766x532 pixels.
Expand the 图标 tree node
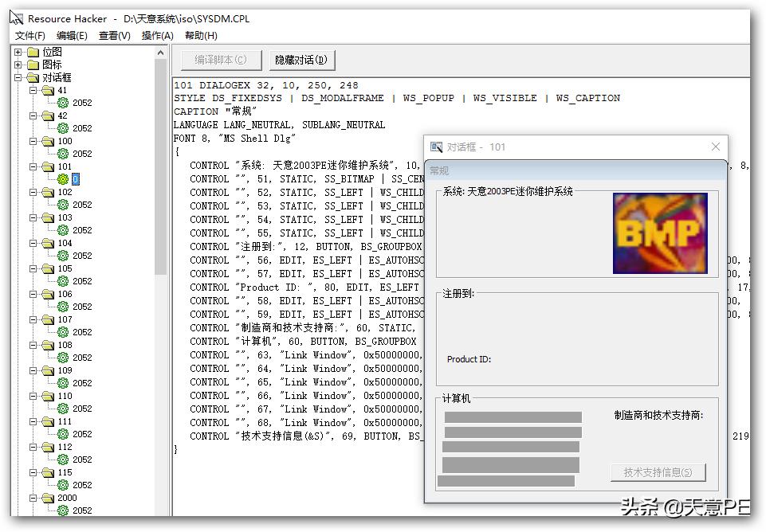[x=18, y=65]
